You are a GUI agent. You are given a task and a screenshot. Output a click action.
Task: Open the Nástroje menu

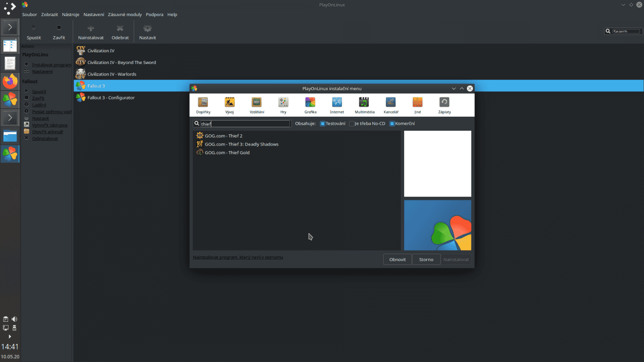[x=71, y=14]
